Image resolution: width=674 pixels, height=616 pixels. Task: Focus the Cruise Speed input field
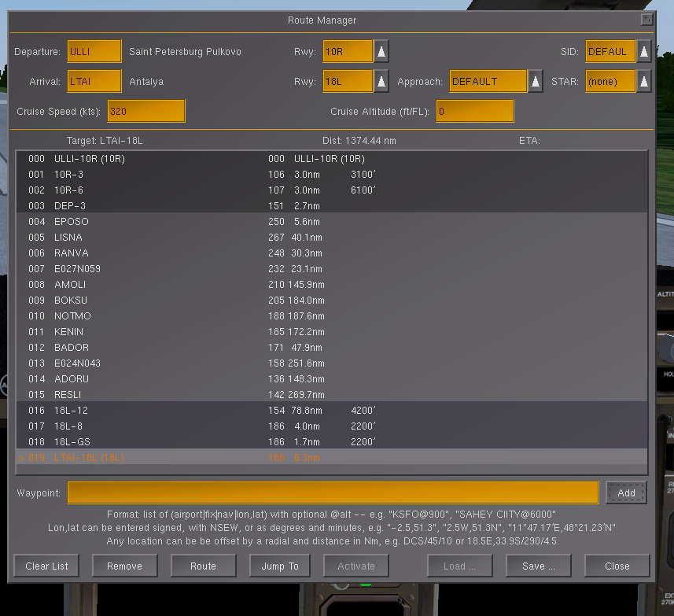tap(145, 111)
